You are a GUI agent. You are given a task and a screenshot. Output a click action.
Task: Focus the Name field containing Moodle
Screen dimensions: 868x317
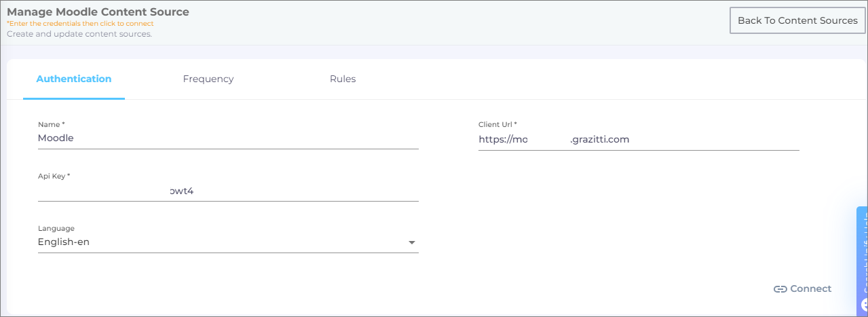228,138
